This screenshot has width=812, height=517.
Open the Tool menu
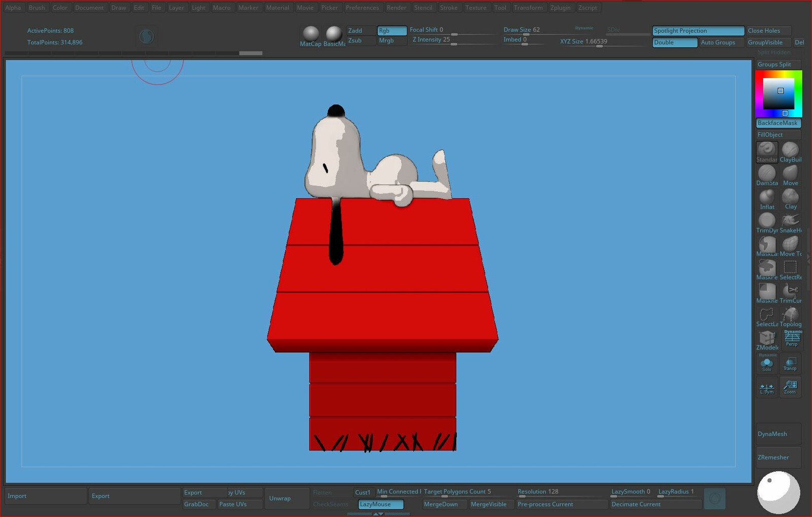click(x=500, y=8)
